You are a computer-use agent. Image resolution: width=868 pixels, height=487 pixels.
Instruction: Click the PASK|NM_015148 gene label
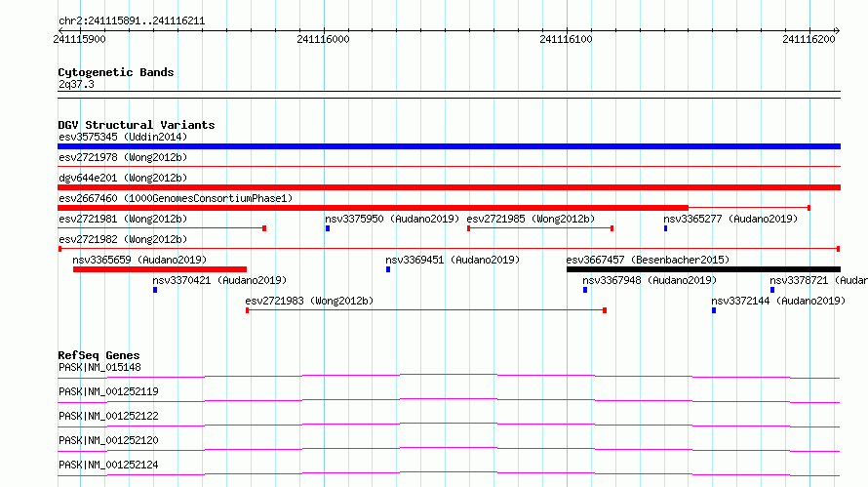(x=99, y=367)
